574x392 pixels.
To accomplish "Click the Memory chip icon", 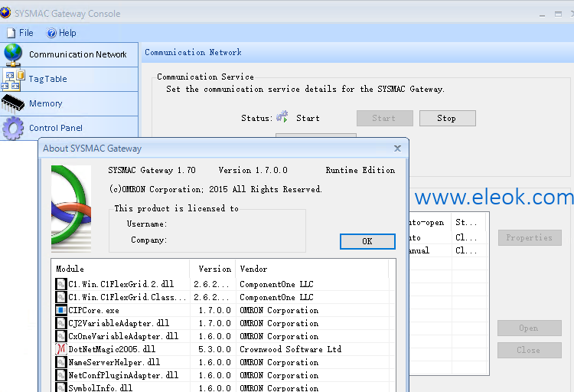I will pos(13,103).
